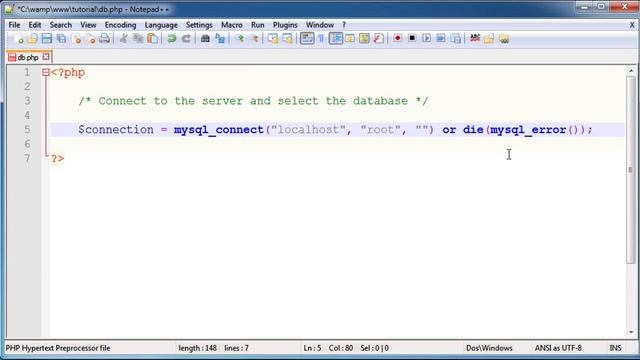This screenshot has height=360, width=640.
Task: Click the Stop Recording square icon
Action: (412, 39)
